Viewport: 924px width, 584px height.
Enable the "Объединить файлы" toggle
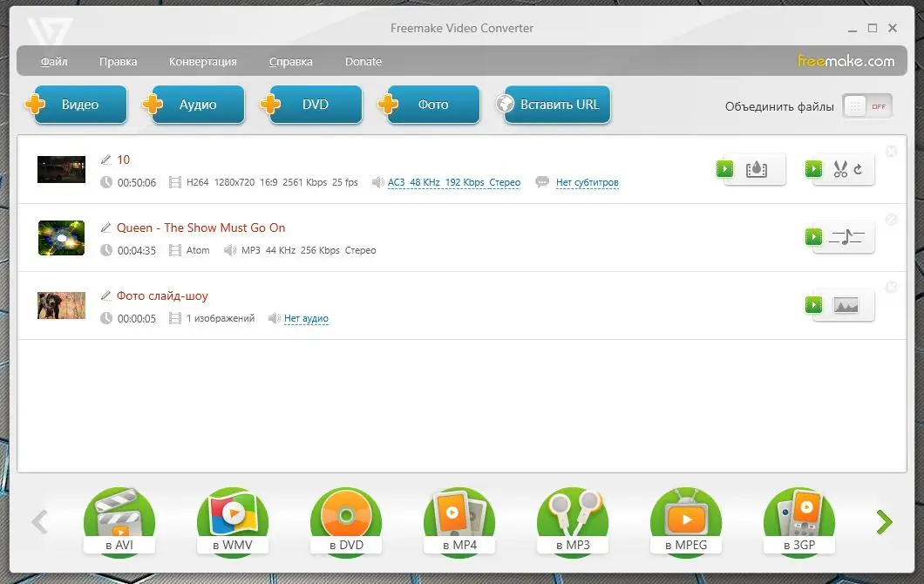pos(866,105)
